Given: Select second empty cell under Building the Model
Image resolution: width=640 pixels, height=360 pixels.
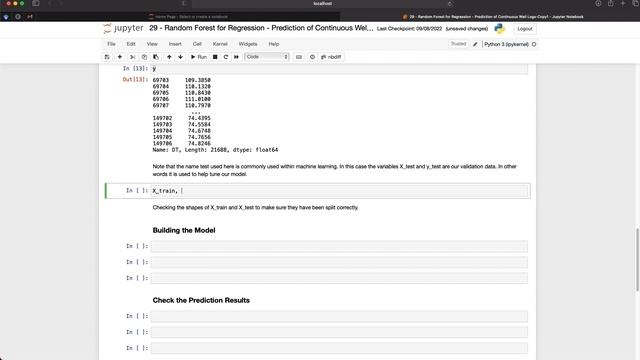Looking at the screenshot, I should (339, 262).
